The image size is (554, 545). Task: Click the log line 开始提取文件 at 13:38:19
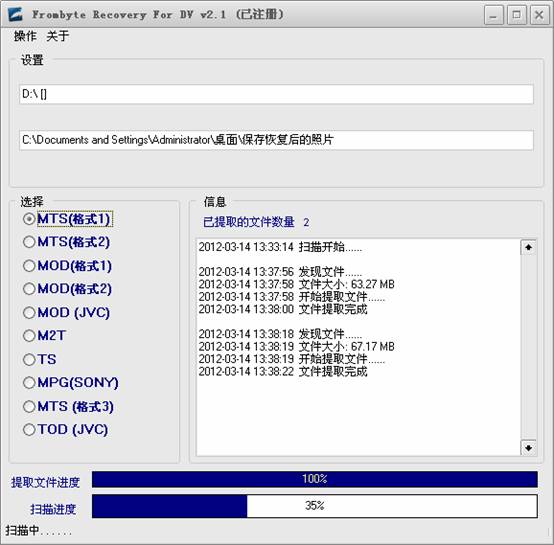(x=292, y=359)
